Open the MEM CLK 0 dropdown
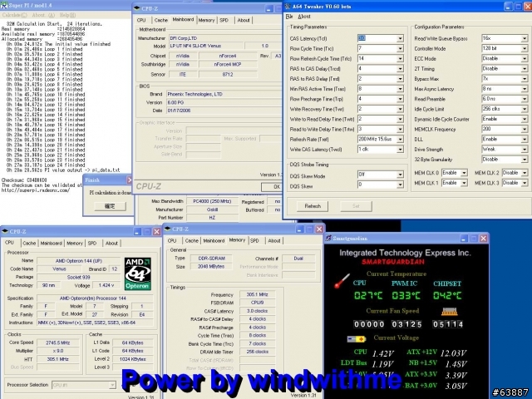 pyautogui.click(x=464, y=173)
